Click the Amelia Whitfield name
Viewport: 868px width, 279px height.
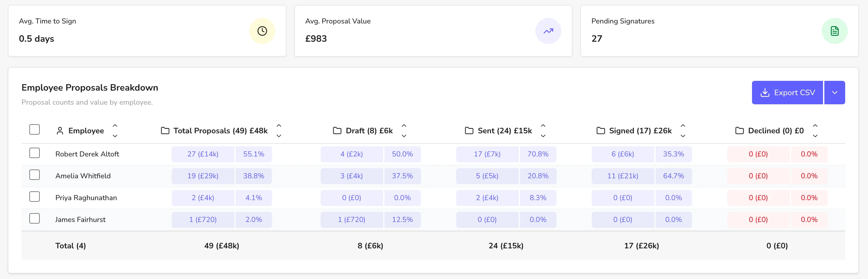(x=83, y=176)
